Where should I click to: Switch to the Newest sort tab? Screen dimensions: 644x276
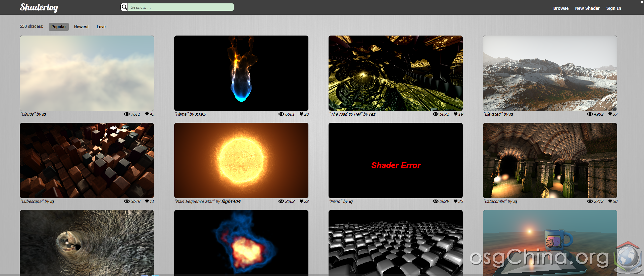coord(81,27)
